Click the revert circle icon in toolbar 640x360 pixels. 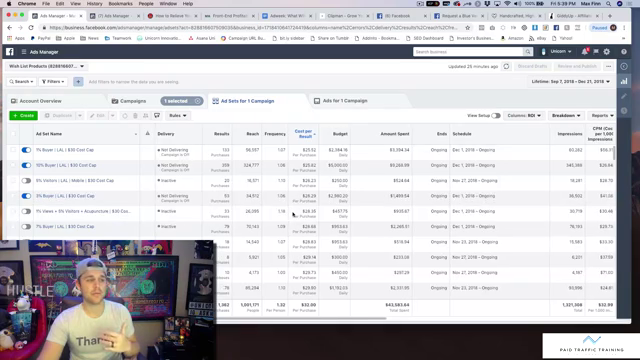125,116
